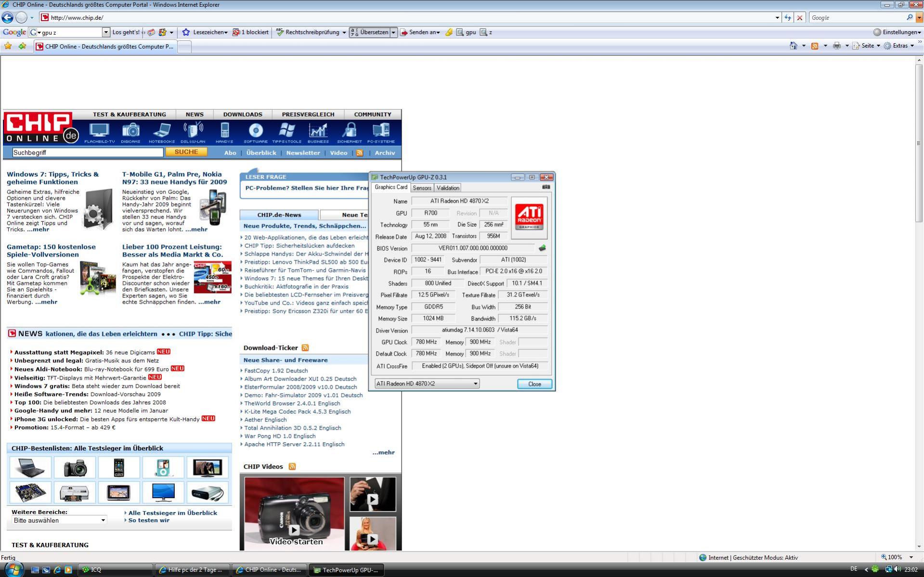
Task: Open the Archiv link in navigation bar
Action: pos(385,153)
